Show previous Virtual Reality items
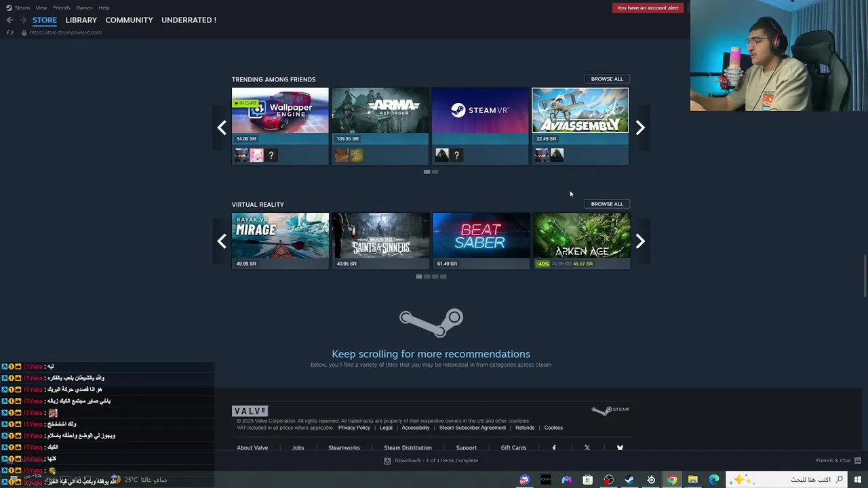 (222, 241)
